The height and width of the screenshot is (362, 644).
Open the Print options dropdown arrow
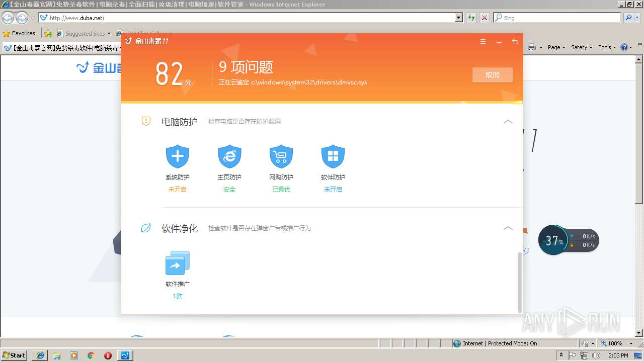(541, 47)
